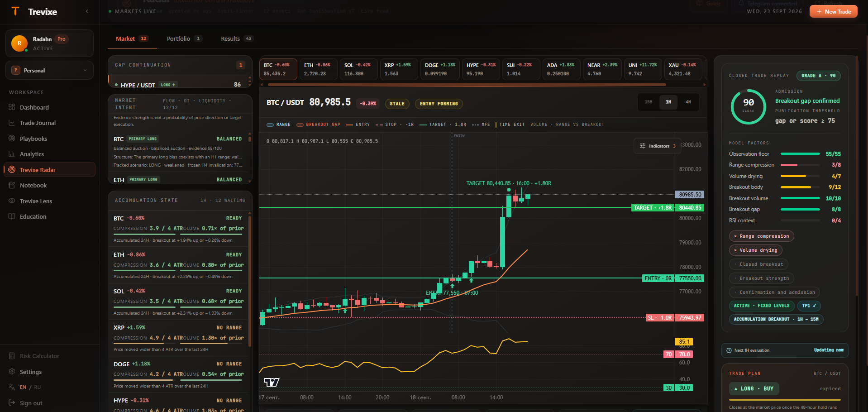Expand BTC row in Market Intent

pyautogui.click(x=178, y=152)
